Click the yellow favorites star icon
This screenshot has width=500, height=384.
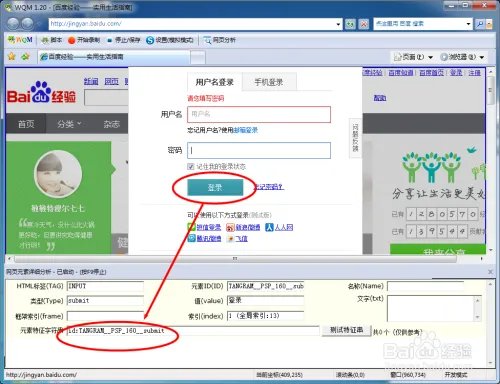pyautogui.click(x=12, y=56)
